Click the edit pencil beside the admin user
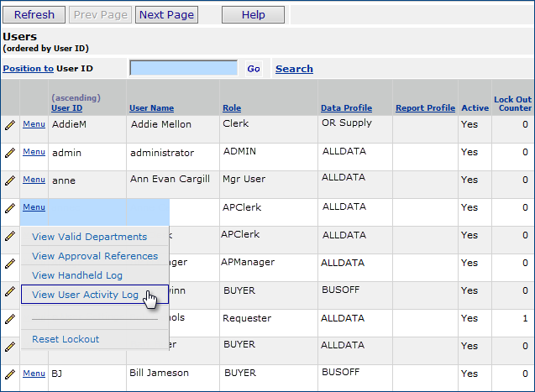This screenshot has width=535, height=392. click(x=10, y=153)
